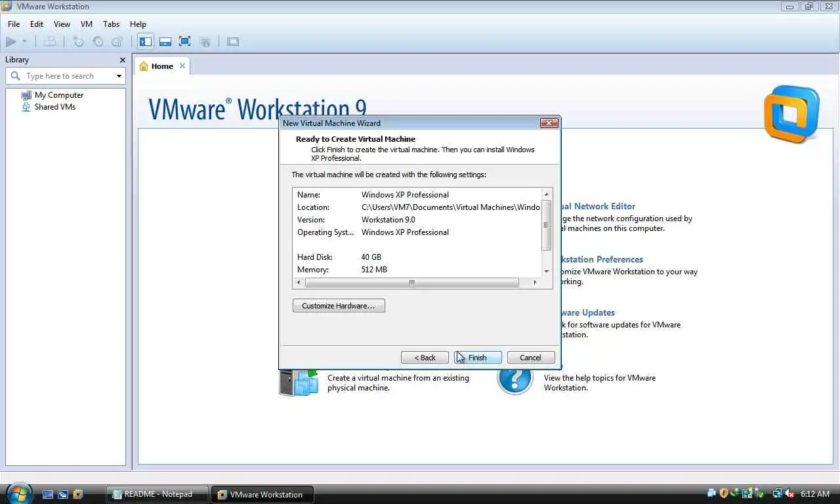Click the console view toolbar icon

coord(233,41)
